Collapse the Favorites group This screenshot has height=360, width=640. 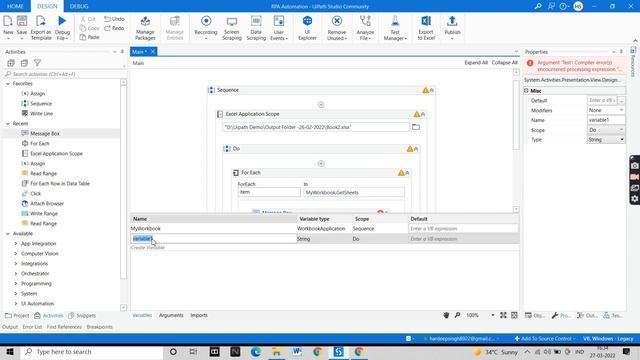click(8, 84)
